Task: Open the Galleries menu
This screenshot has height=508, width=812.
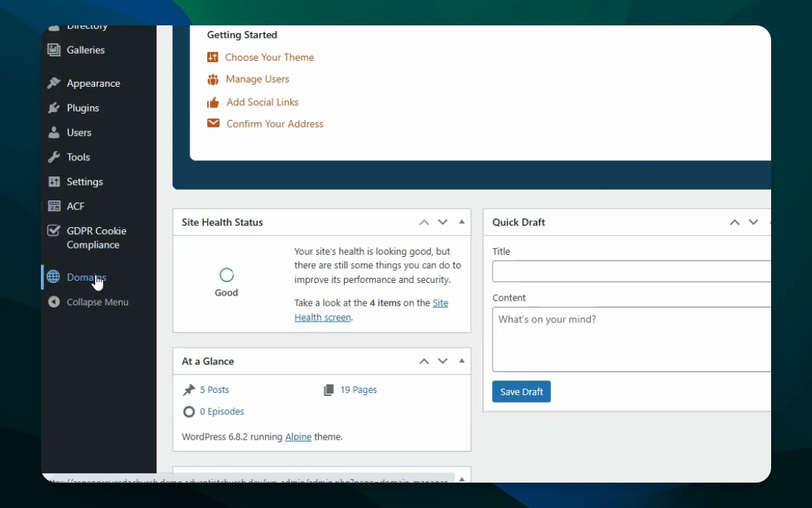Action: point(85,50)
